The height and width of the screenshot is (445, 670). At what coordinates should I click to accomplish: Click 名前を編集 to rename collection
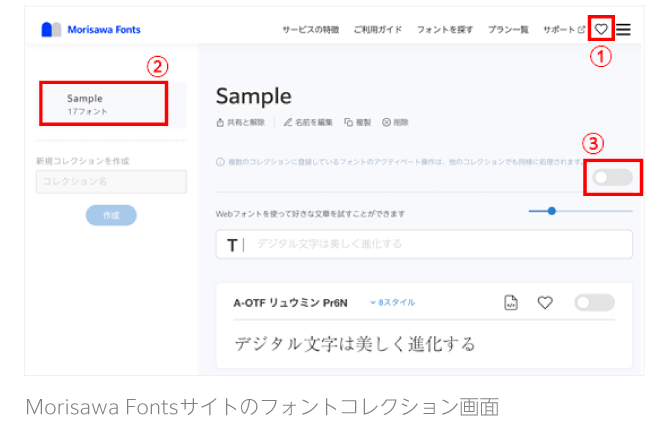pos(308,123)
